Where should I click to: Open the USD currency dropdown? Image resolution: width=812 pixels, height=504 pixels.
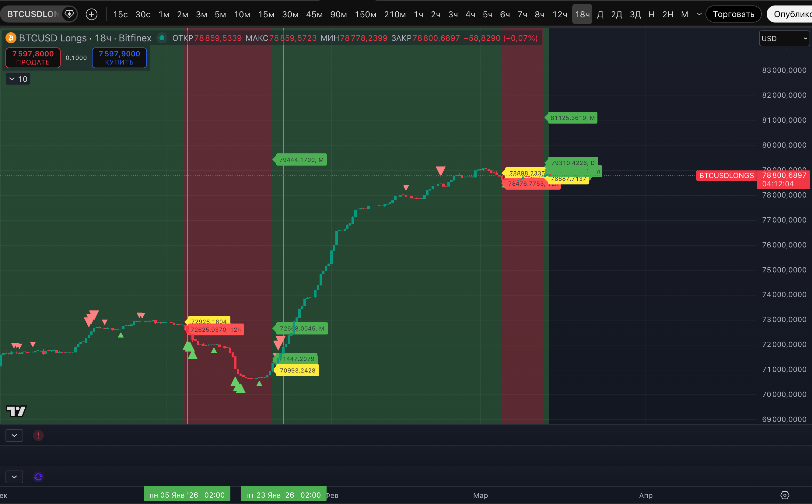tap(784, 38)
